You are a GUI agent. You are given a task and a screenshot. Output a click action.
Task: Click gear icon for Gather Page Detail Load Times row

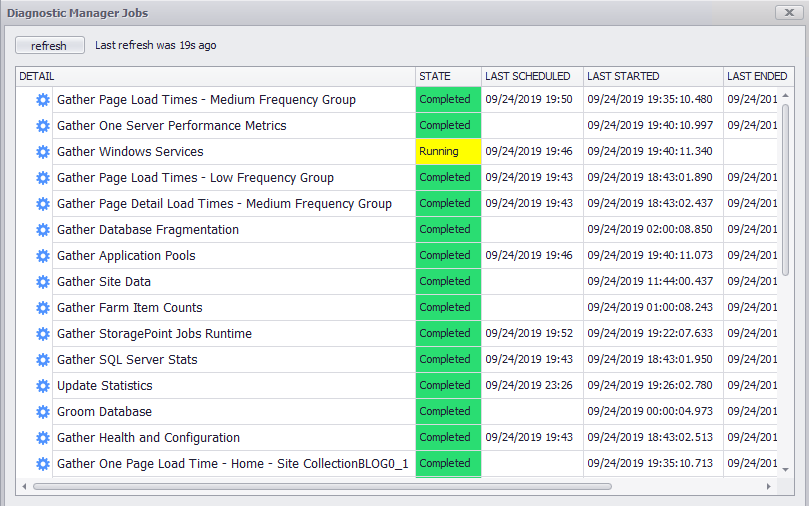[x=43, y=204]
